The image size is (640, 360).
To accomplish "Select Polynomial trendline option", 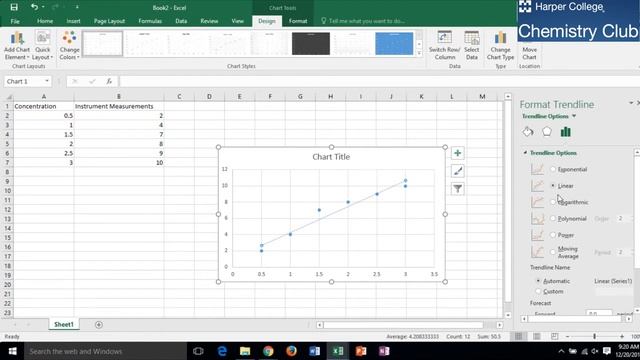I will click(553, 218).
